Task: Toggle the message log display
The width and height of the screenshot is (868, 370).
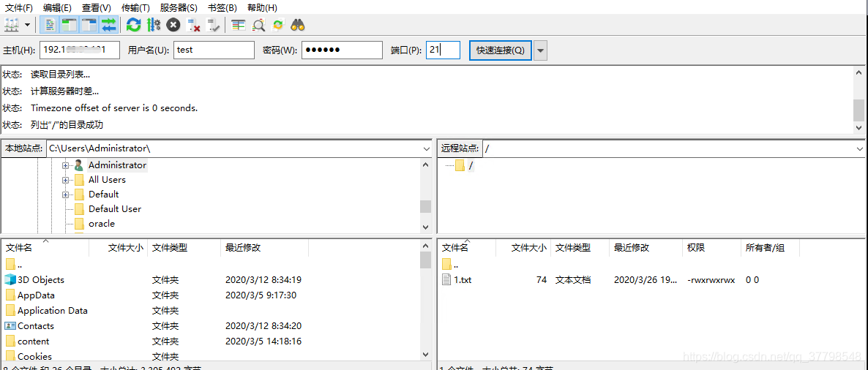Action: point(51,24)
